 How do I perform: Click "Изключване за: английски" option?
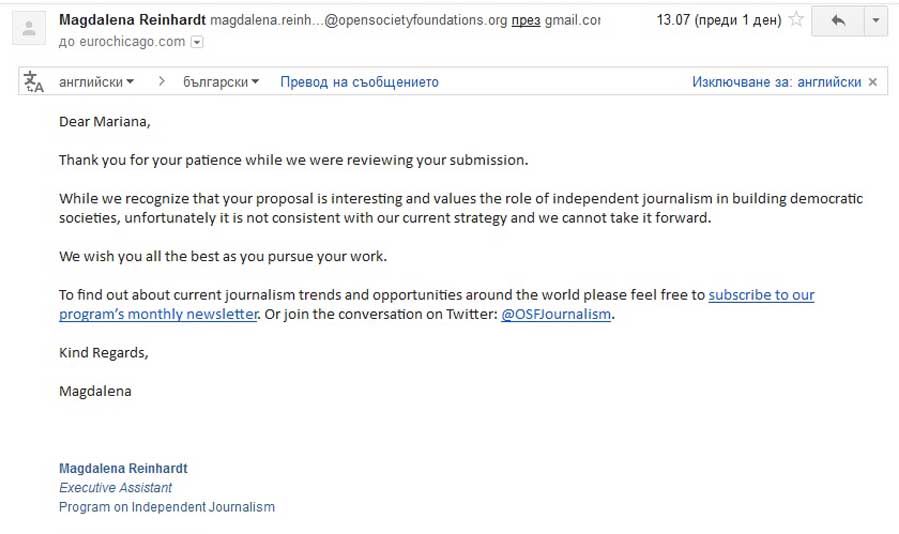[776, 82]
